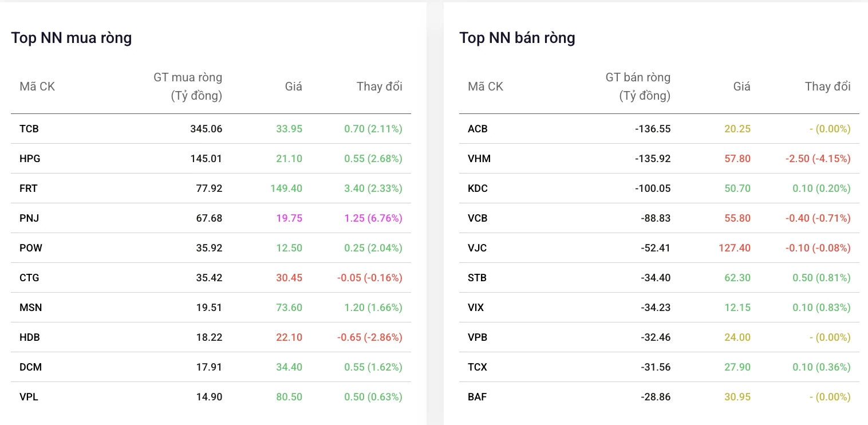Image resolution: width=868 pixels, height=425 pixels.
Task: Select the HPG ticker row label
Action: [x=30, y=159]
